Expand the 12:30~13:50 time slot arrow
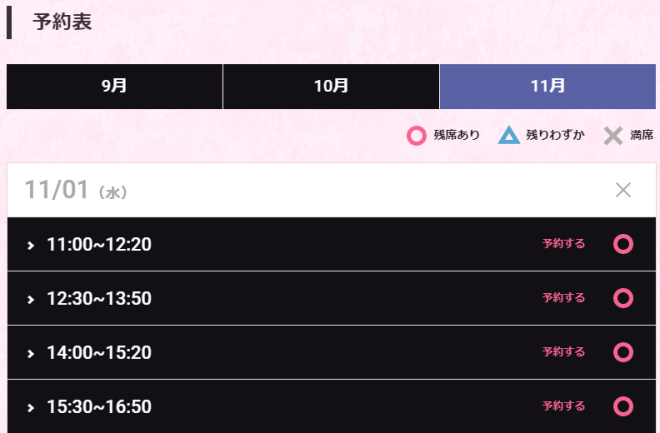Image resolution: width=660 pixels, height=433 pixels. click(31, 299)
